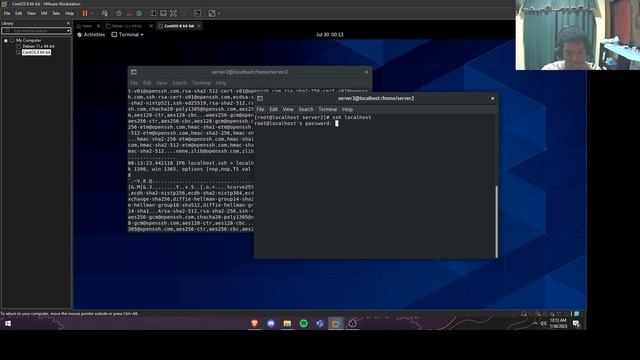Screen dimensions: 640x360
Task: Close the back terminal window
Action: [366, 72]
